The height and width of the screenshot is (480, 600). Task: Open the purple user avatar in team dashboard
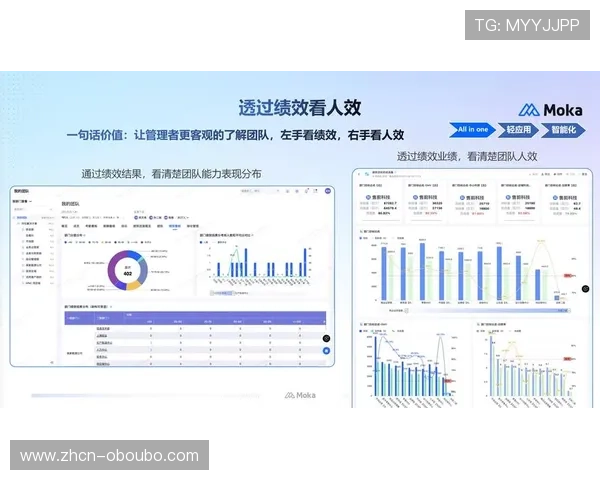coord(328,191)
